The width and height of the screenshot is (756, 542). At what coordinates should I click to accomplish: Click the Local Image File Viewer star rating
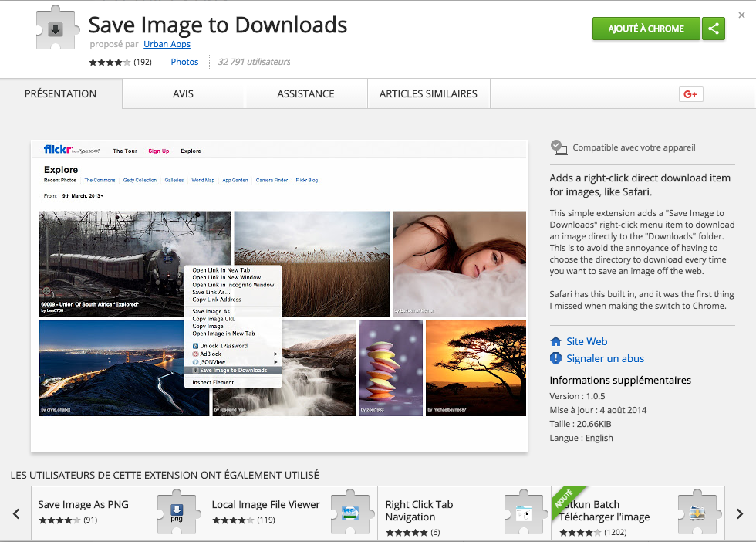234,520
